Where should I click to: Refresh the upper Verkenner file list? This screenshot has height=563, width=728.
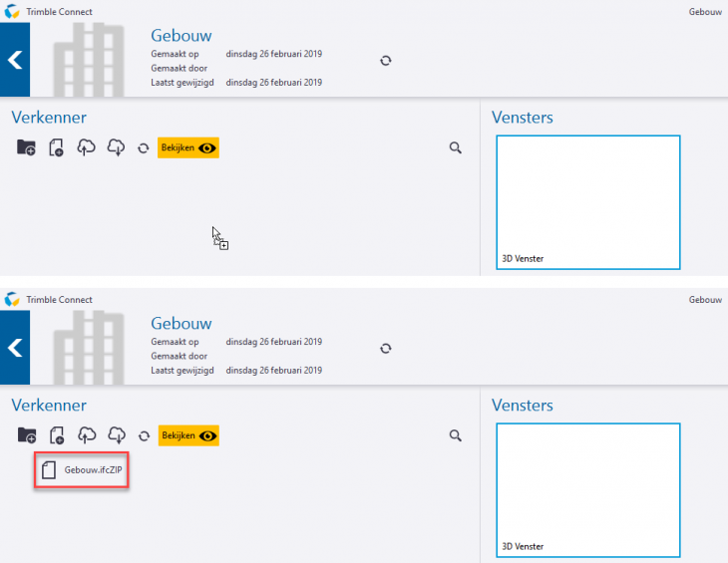pos(143,147)
